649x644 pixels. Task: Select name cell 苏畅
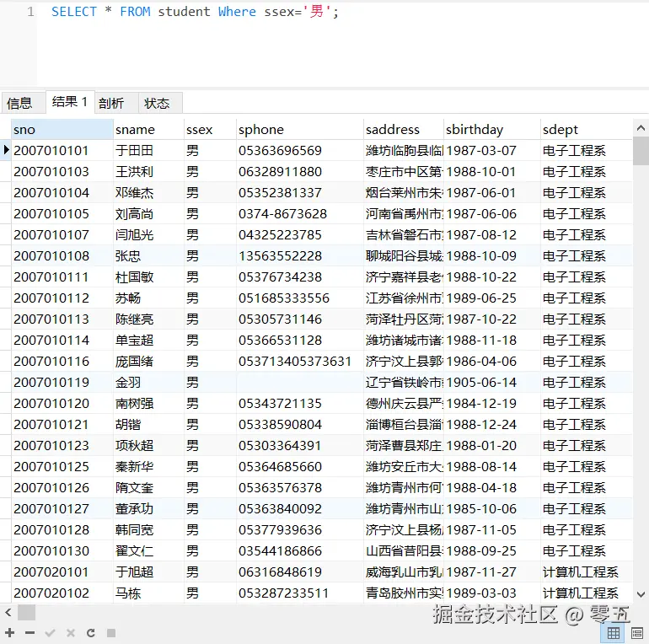(x=148, y=298)
